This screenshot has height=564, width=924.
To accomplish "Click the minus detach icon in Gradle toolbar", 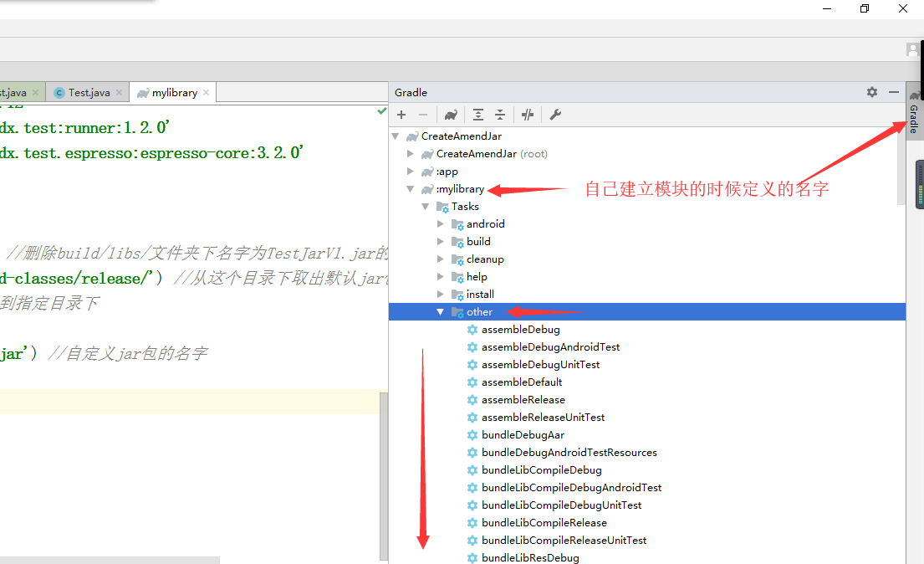I will click(423, 115).
